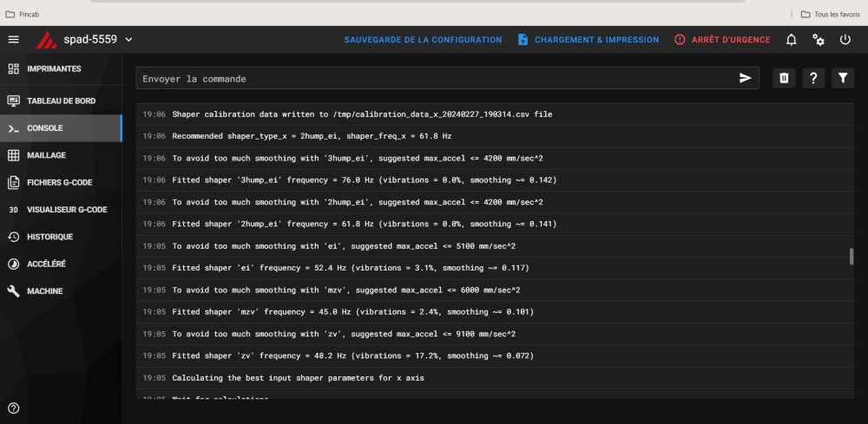Open Chargement & Impression
This screenshot has width=868, height=424.
588,40
